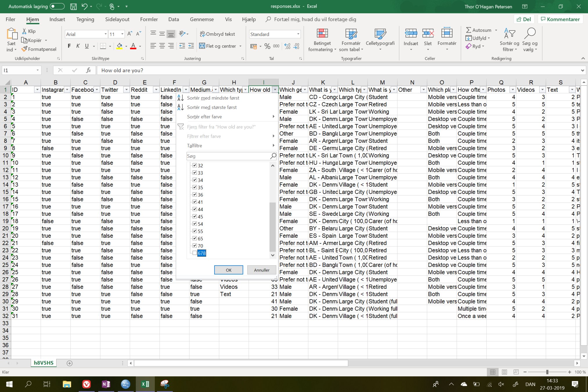
Task: Click the Søg filter search field
Action: (x=228, y=156)
